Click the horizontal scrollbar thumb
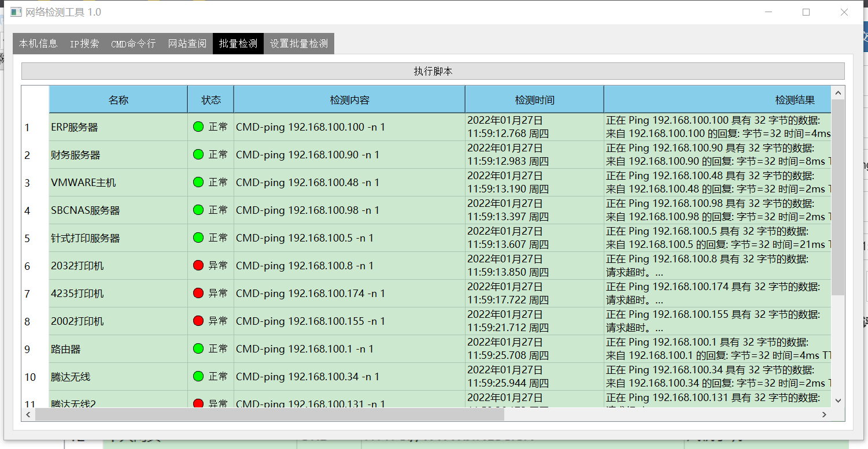Image resolution: width=868 pixels, height=449 pixels. click(269, 414)
